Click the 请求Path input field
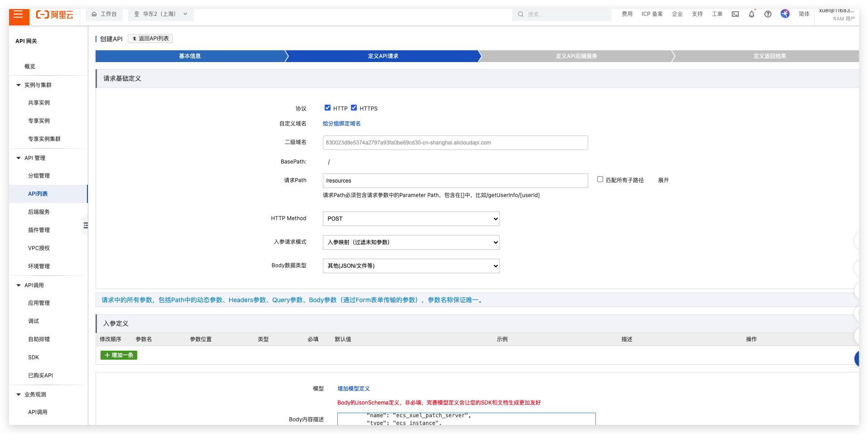This screenshot has width=868, height=434. point(455,181)
